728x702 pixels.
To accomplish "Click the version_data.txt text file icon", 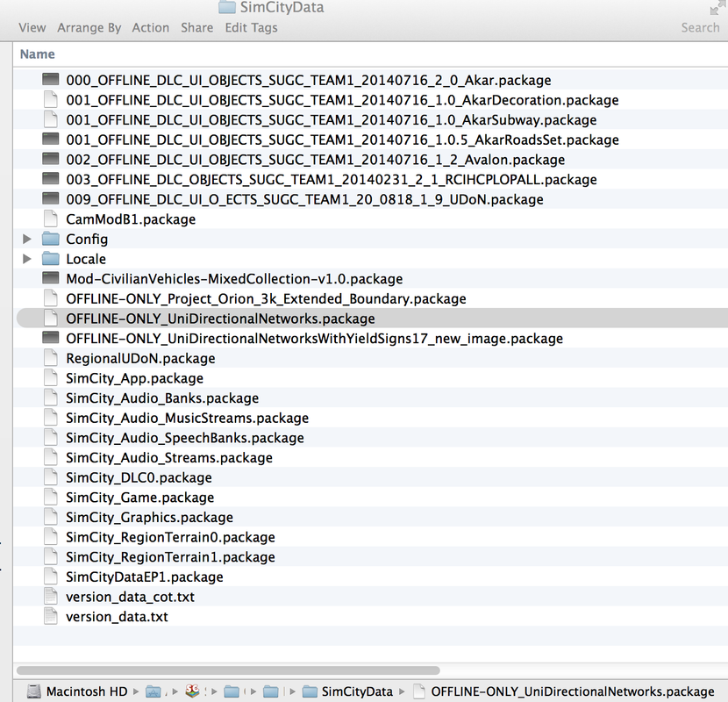I will point(51,617).
